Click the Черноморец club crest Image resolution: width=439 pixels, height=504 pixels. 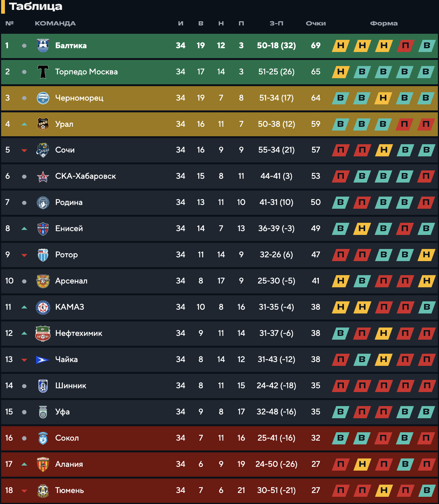point(43,98)
